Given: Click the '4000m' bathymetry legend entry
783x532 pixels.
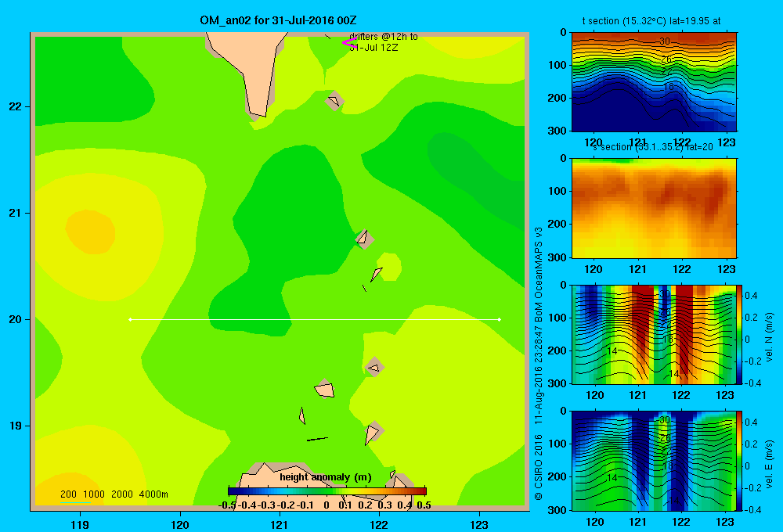Looking at the screenshot, I should pos(153,494).
